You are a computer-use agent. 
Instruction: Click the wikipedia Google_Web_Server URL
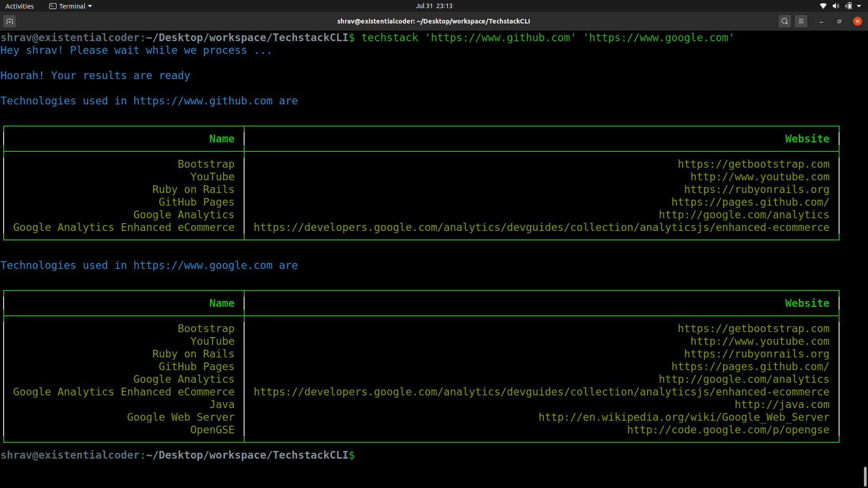[684, 418]
